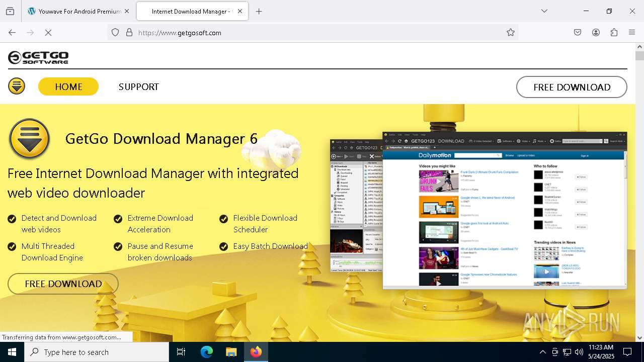This screenshot has width=644, height=362.
Task: Click hero FREE DOWNLOAD button below features
Action: click(63, 284)
